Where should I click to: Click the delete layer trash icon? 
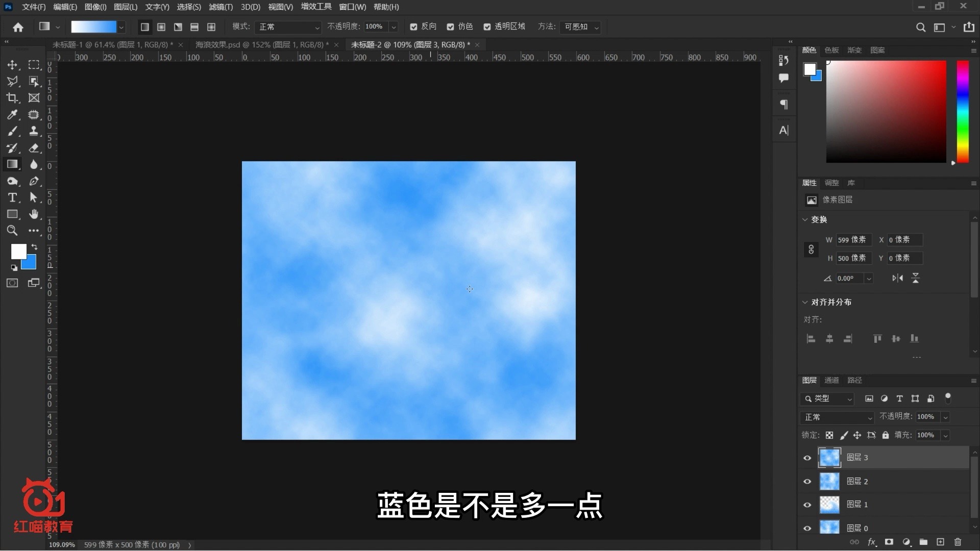pyautogui.click(x=958, y=542)
